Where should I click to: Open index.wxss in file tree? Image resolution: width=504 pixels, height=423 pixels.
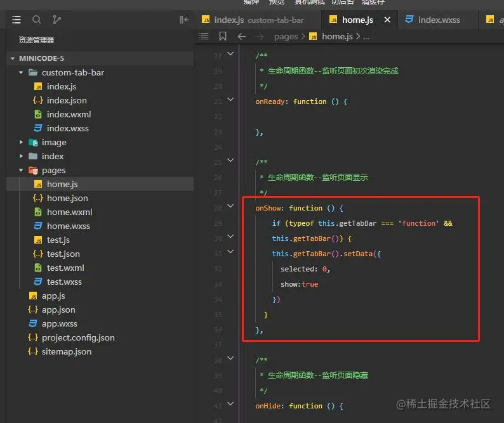100,129
